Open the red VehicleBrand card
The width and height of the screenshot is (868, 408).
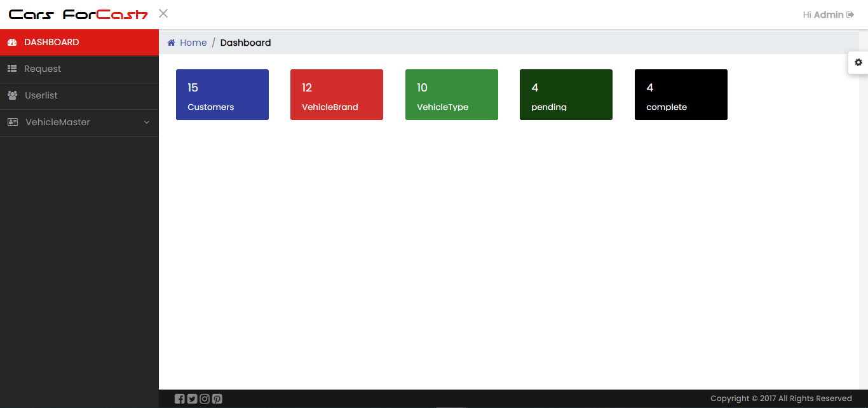coord(337,95)
